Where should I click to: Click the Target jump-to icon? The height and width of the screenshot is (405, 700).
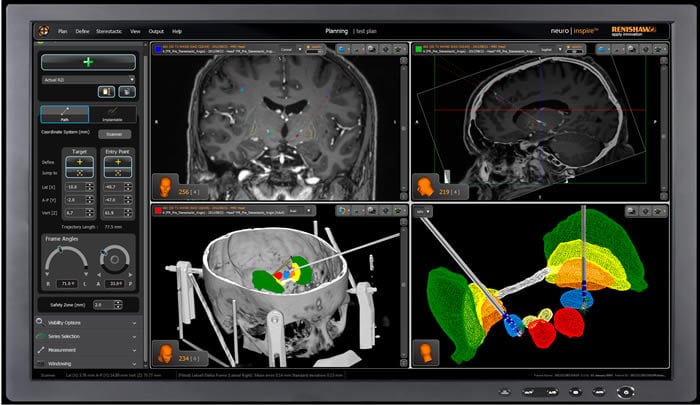coord(78,172)
